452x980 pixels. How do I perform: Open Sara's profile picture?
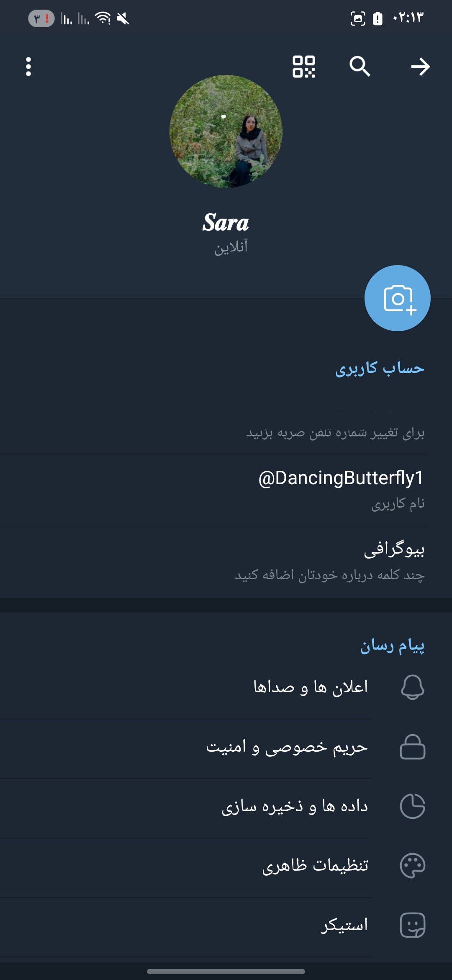click(226, 132)
